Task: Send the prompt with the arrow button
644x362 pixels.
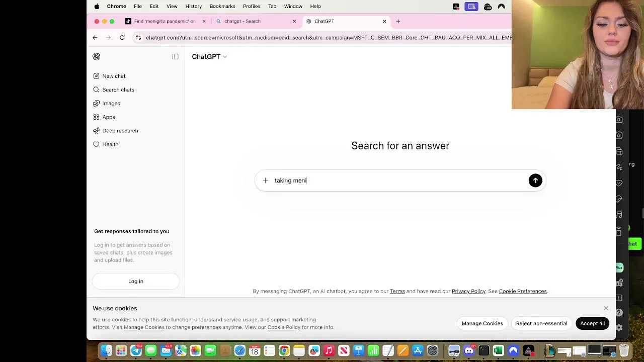Action: tap(535, 180)
